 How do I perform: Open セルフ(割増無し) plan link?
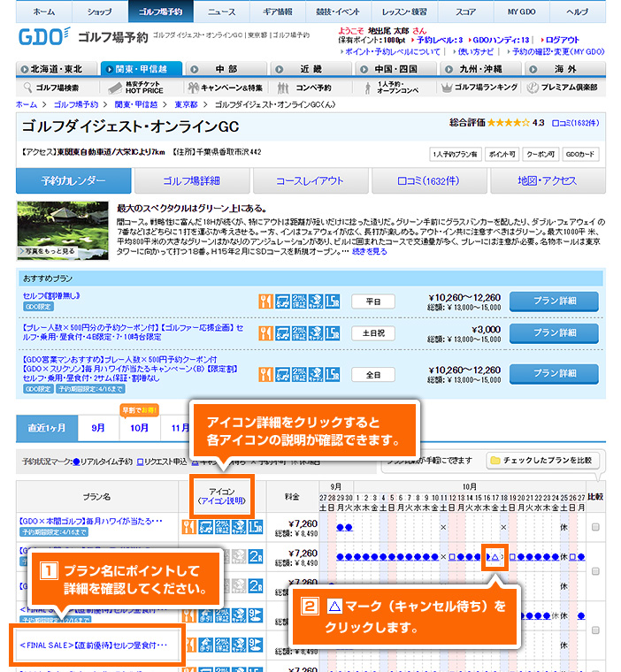[51, 295]
